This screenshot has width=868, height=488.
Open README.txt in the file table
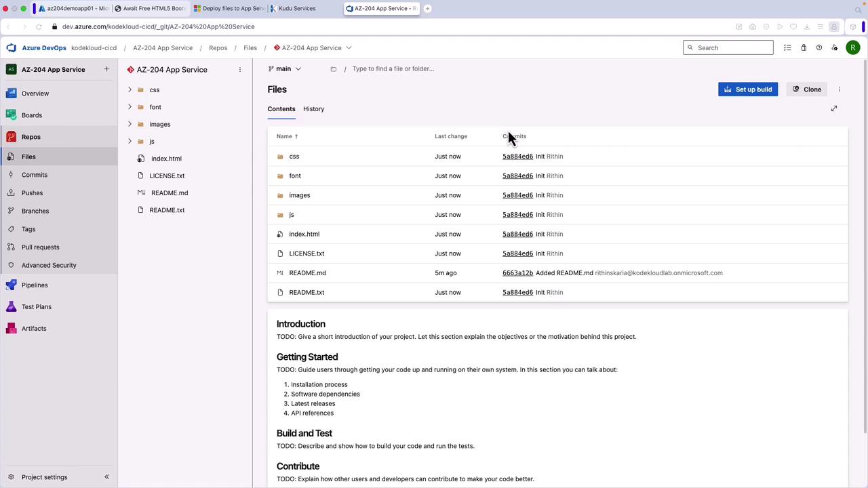coord(307,293)
